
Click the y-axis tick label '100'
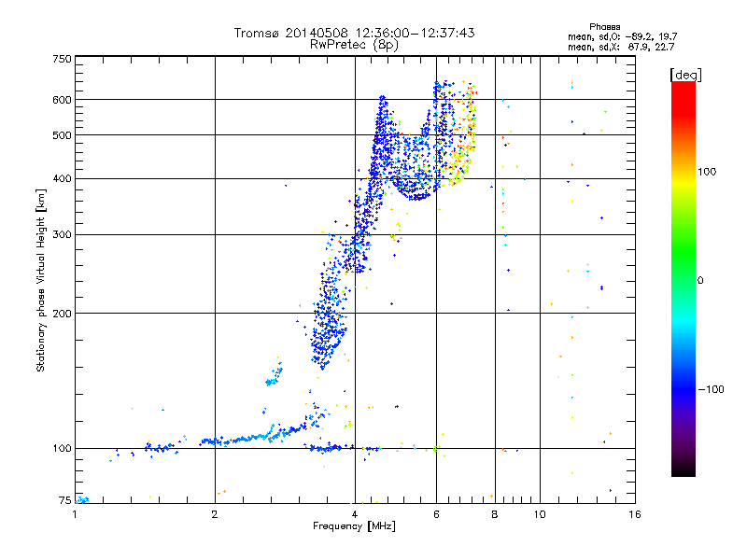coord(63,448)
